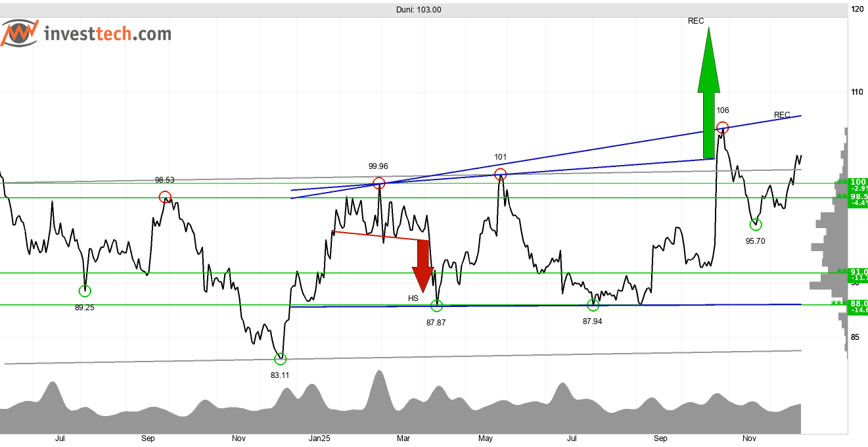Screen dimensions: 868x447
Task: Select the red circle at peak 98.53
Action: coord(165,197)
